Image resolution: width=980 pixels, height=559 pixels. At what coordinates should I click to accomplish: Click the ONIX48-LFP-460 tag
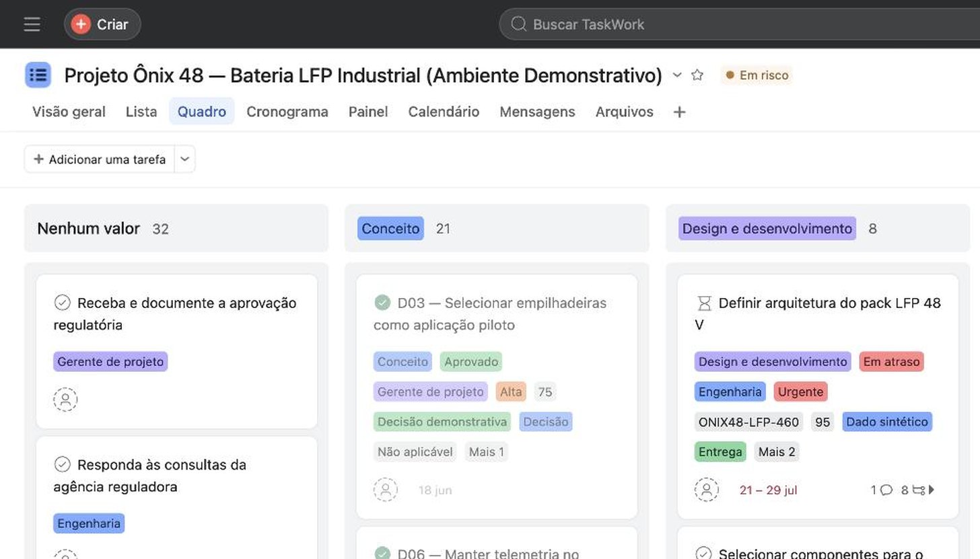(748, 422)
